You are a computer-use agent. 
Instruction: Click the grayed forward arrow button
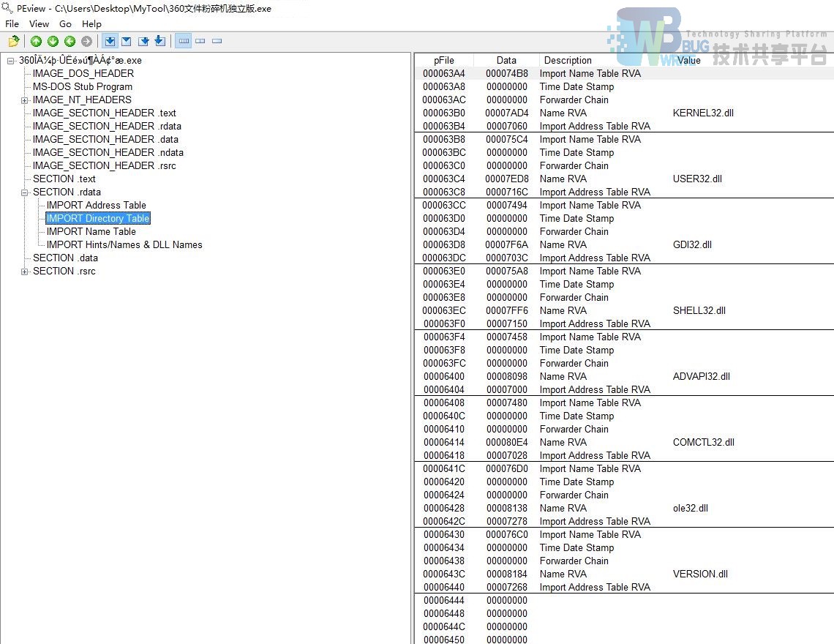coord(86,41)
